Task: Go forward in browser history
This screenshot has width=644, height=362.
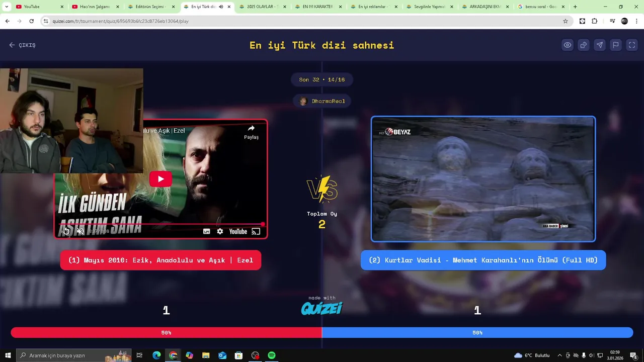Action: click(19, 21)
